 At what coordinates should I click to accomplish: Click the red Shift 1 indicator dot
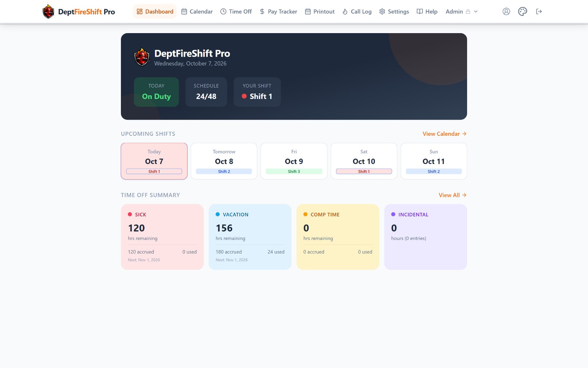coord(244,96)
